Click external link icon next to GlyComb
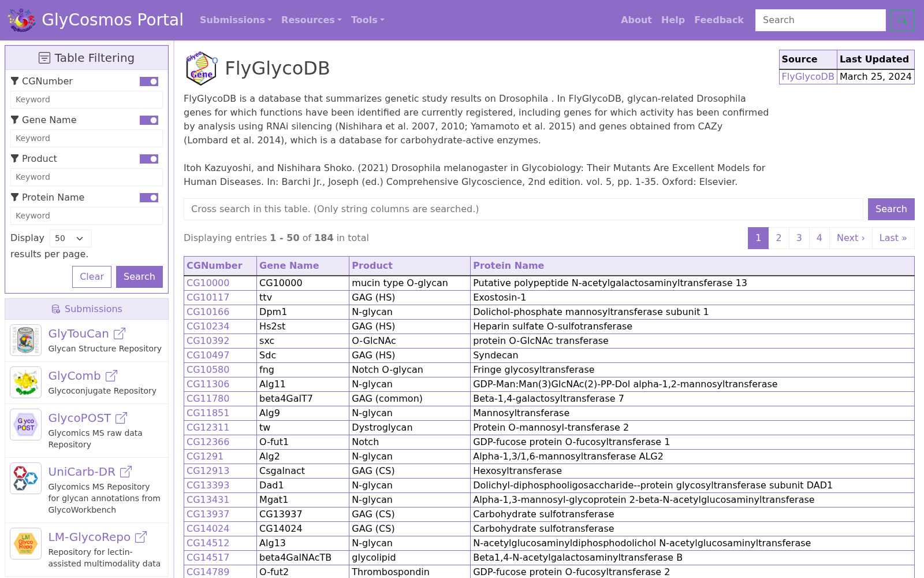 point(111,376)
